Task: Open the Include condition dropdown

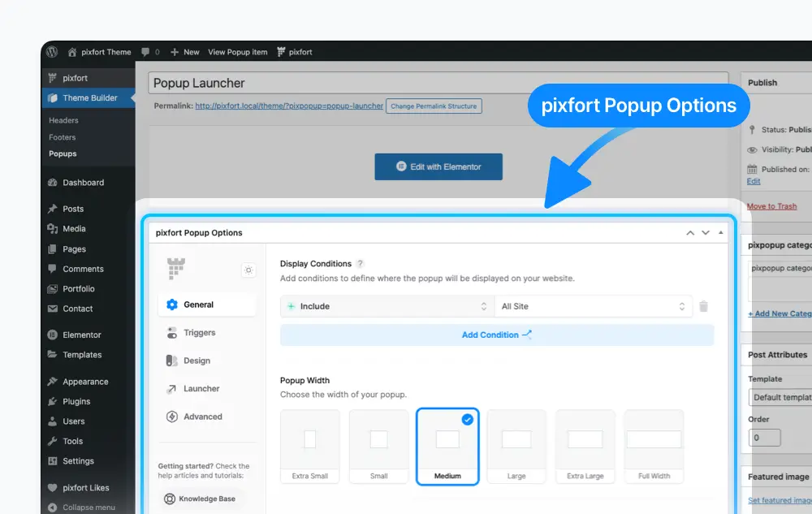Action: click(386, 306)
